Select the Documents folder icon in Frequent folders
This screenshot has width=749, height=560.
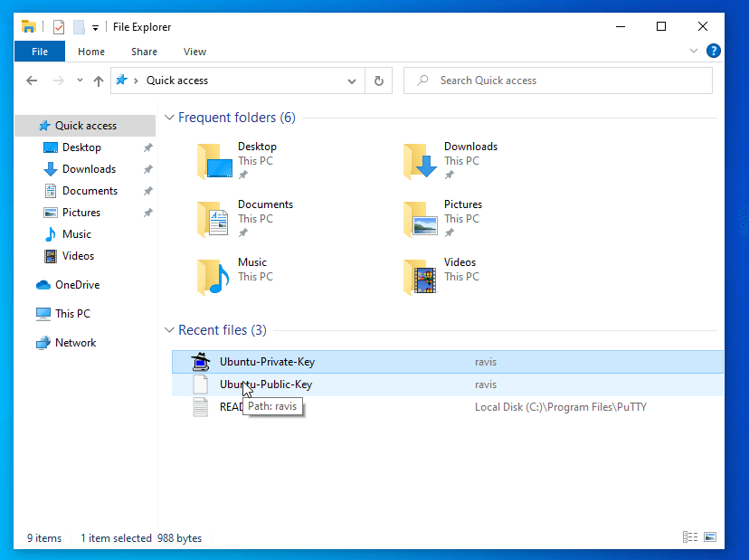coord(213,219)
